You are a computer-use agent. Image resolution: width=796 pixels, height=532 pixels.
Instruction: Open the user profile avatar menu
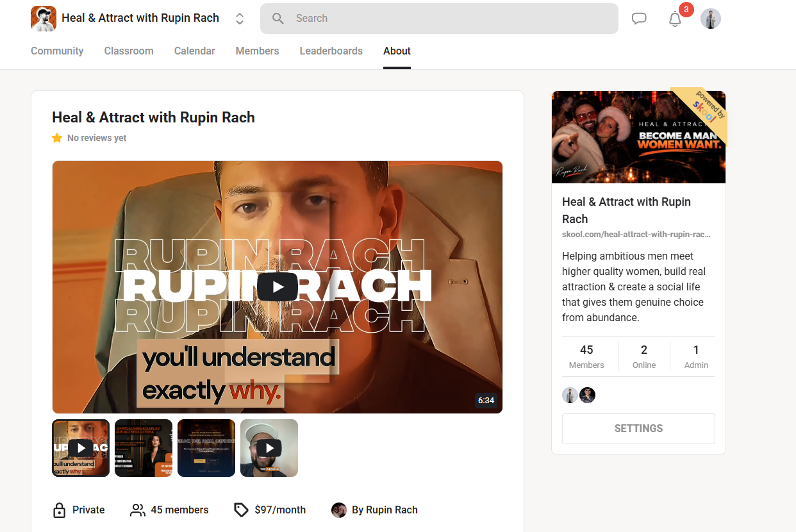tap(711, 19)
